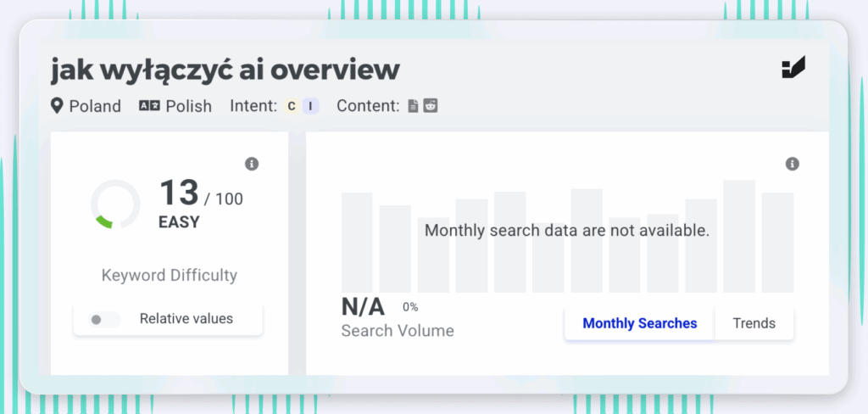Viewport: 868px width, 414px height.
Task: Click the brand logo icon at top right
Action: 793,68
